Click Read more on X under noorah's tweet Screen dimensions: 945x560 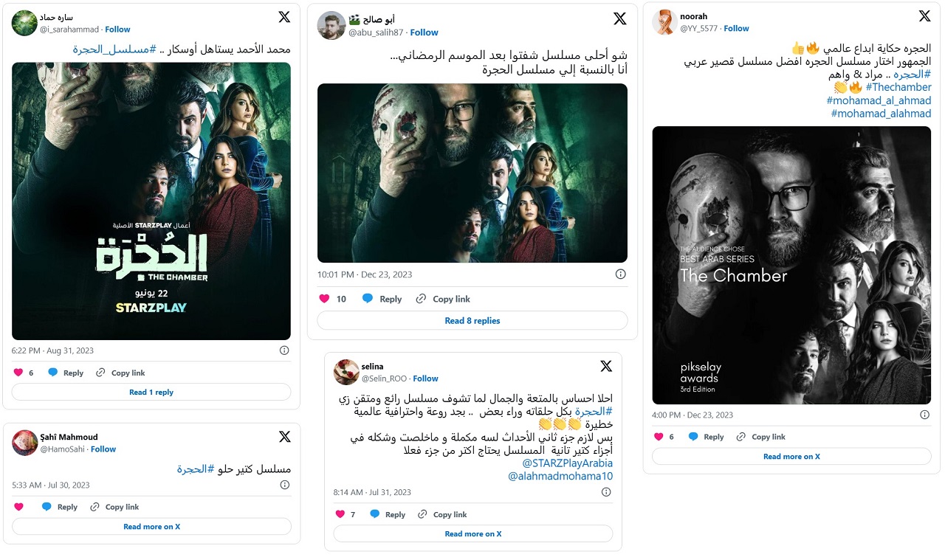[x=791, y=457]
